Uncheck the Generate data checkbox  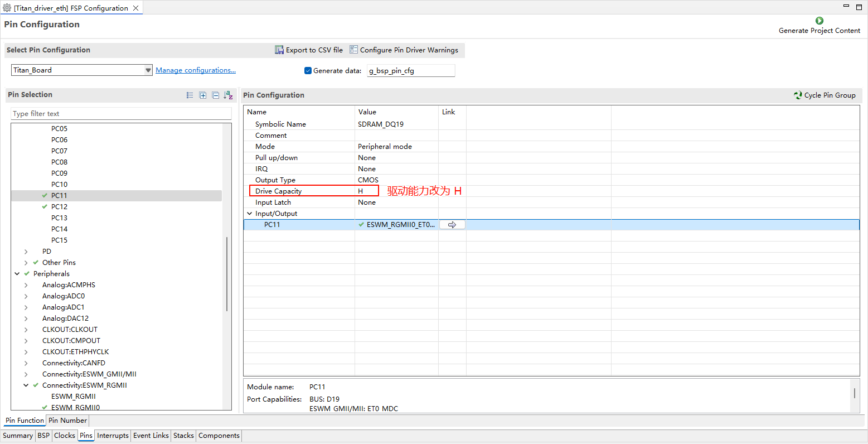(308, 70)
